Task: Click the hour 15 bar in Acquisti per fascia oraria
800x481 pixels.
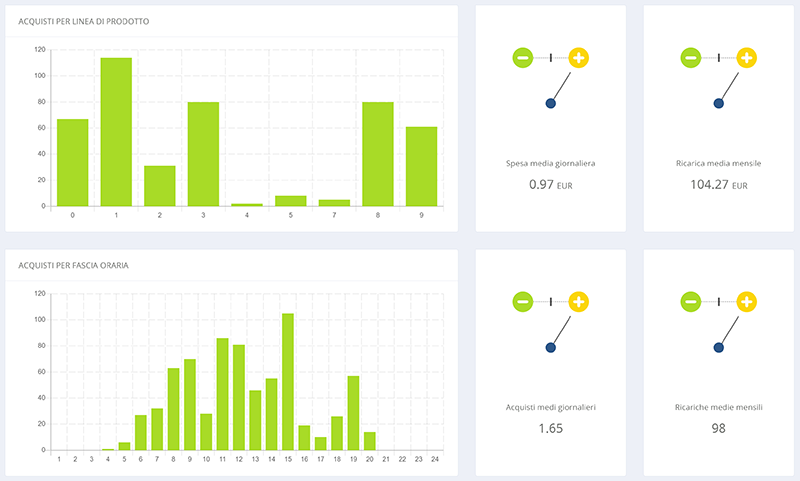Action: 287,382
